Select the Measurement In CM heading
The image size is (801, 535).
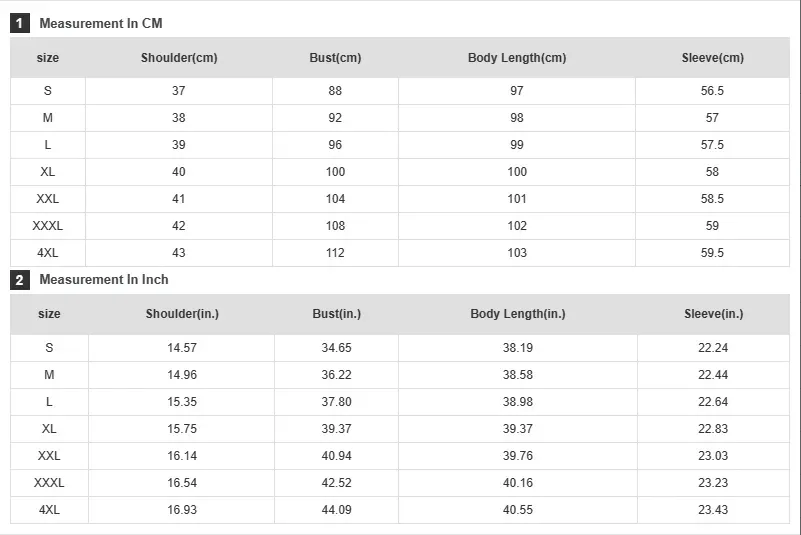[x=101, y=23]
